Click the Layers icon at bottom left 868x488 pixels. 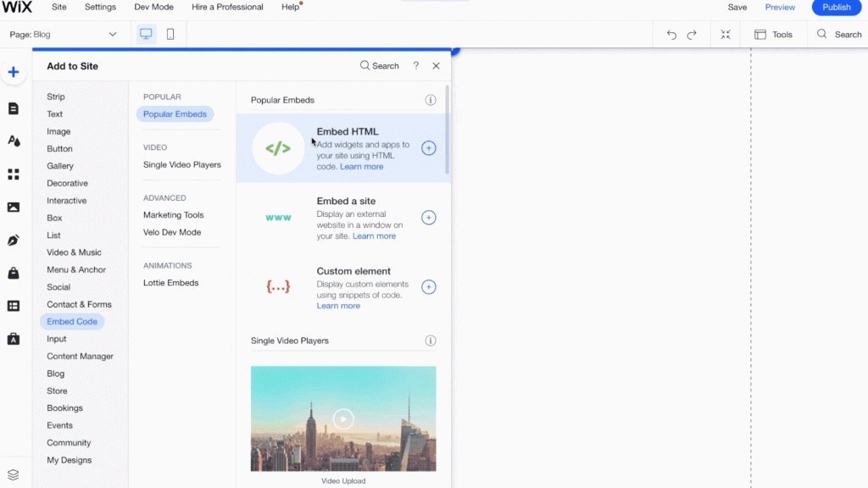[x=14, y=474]
